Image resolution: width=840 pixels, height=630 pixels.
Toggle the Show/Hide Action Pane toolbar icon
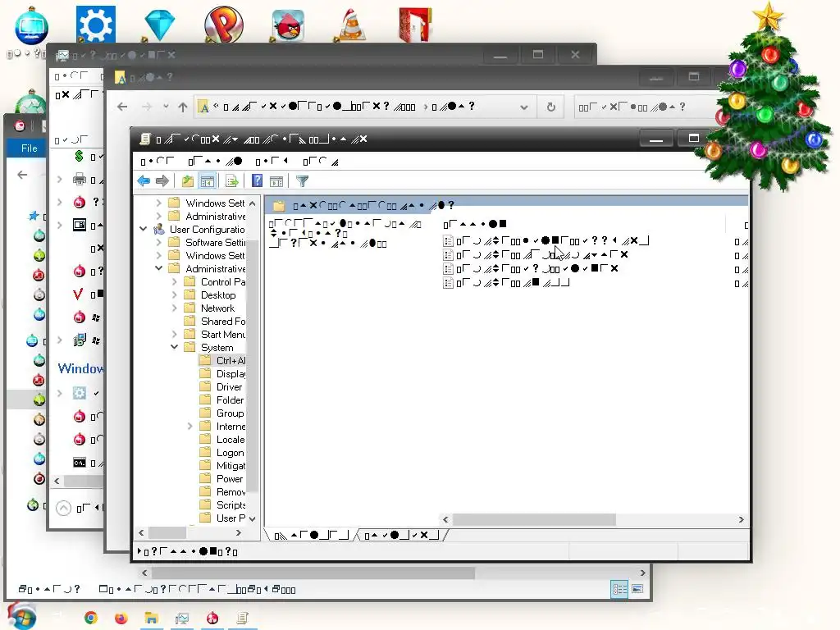pos(276,181)
